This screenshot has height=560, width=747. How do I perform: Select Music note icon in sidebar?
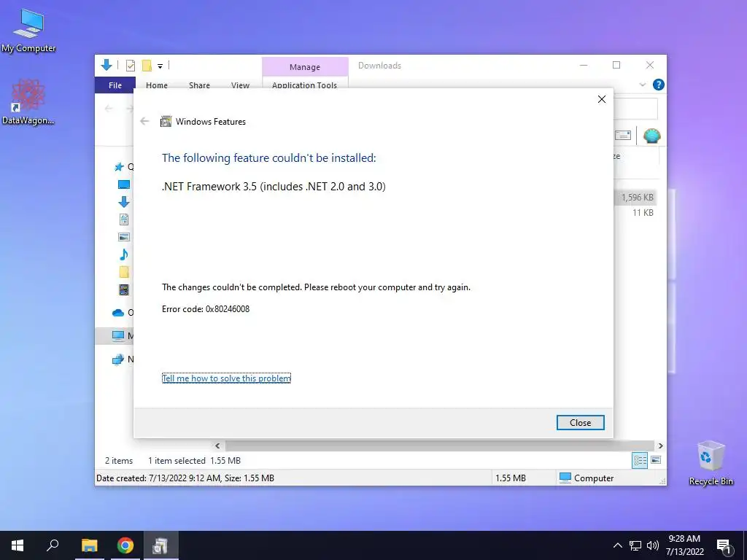[124, 254]
